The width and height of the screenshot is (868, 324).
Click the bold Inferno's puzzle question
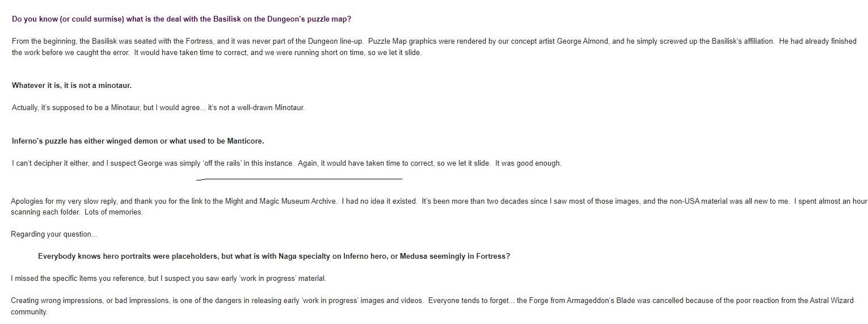(x=138, y=141)
